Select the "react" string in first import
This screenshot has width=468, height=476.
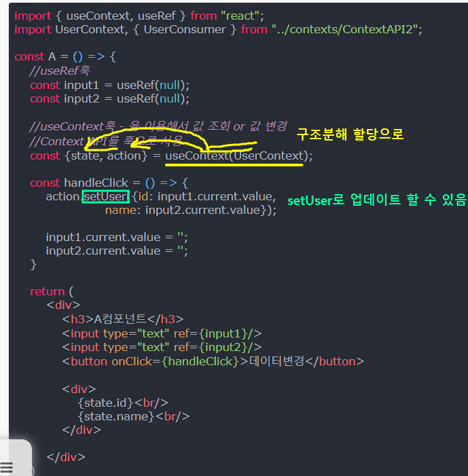pos(240,16)
